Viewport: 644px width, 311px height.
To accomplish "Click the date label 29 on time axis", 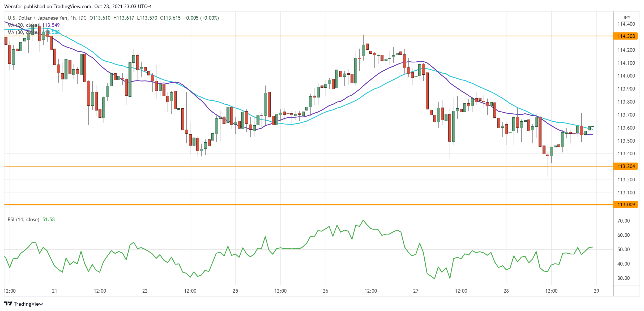I will click(x=596, y=291).
